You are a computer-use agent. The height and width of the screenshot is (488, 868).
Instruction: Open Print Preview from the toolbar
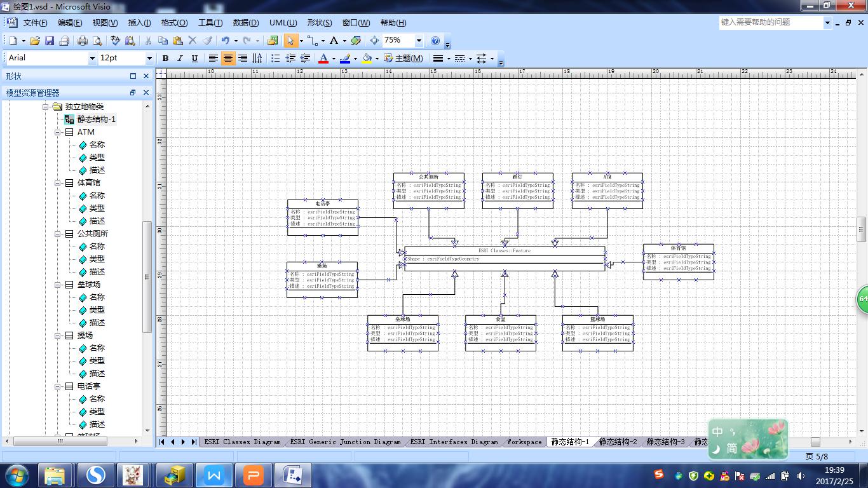tap(97, 41)
